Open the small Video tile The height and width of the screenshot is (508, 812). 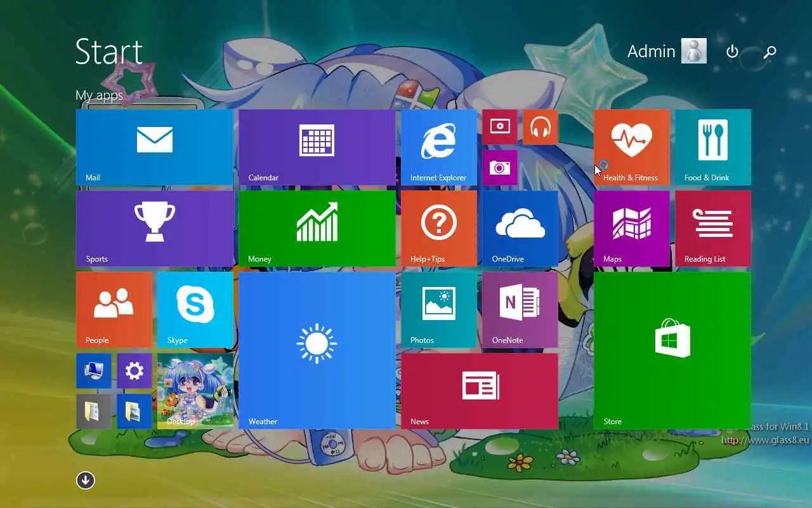tap(500, 127)
